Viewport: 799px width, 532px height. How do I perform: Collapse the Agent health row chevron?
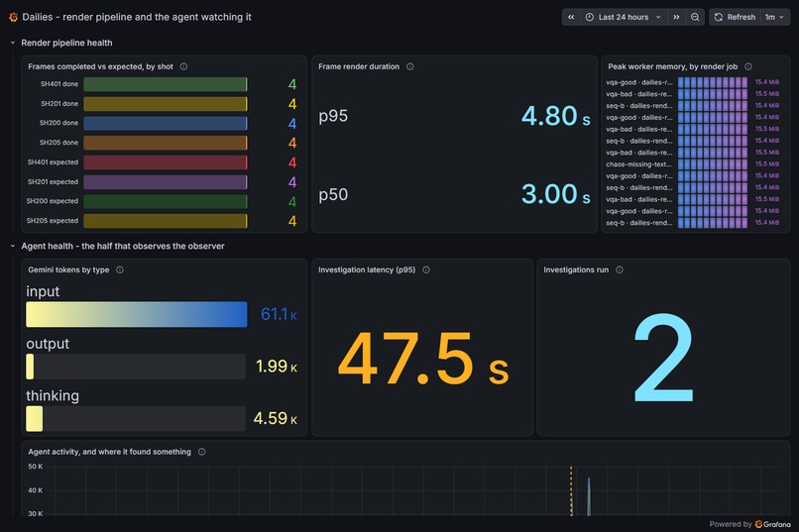coord(13,246)
